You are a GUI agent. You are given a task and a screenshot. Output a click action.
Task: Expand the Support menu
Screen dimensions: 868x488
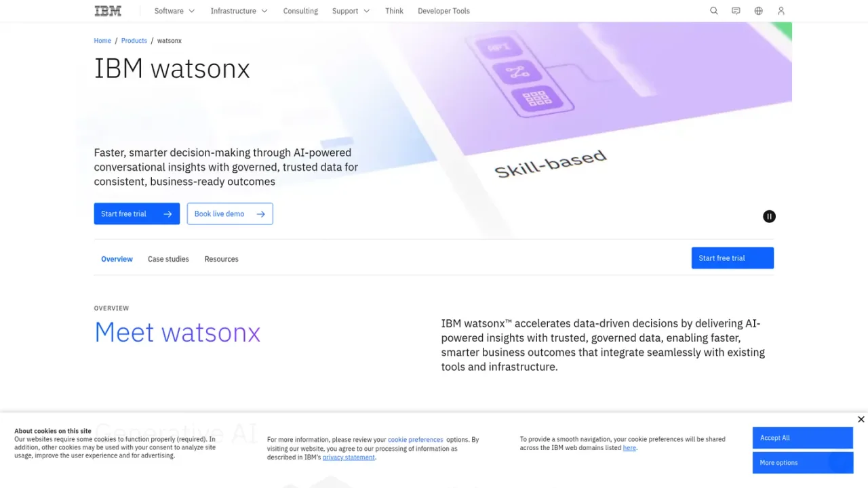(351, 11)
